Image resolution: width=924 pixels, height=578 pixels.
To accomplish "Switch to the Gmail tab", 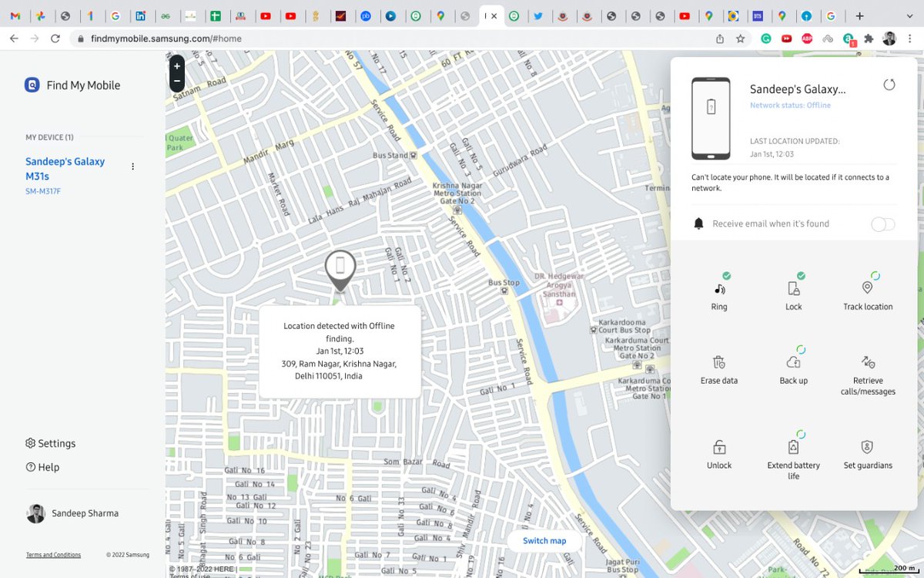I will (x=15, y=15).
